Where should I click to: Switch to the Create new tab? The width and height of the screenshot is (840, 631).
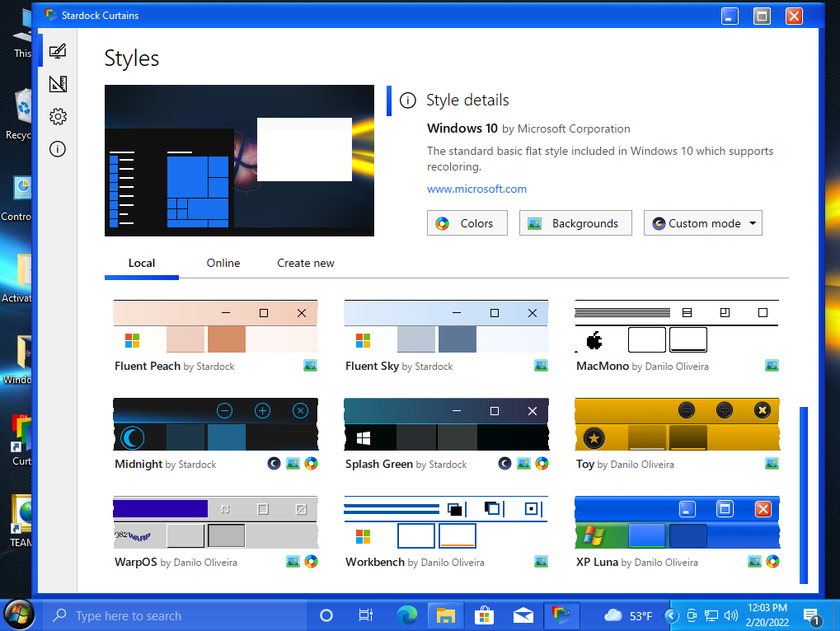(305, 264)
